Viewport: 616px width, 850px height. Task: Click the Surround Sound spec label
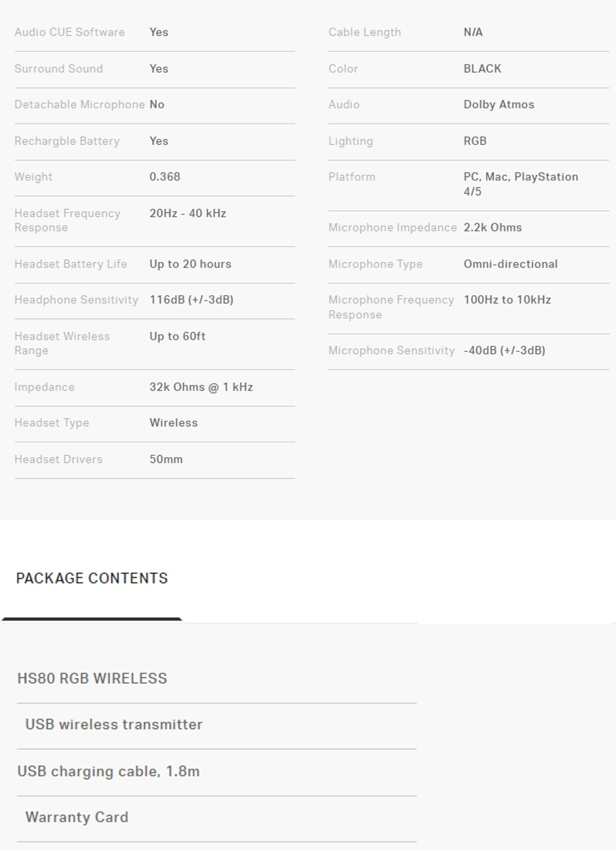point(59,69)
